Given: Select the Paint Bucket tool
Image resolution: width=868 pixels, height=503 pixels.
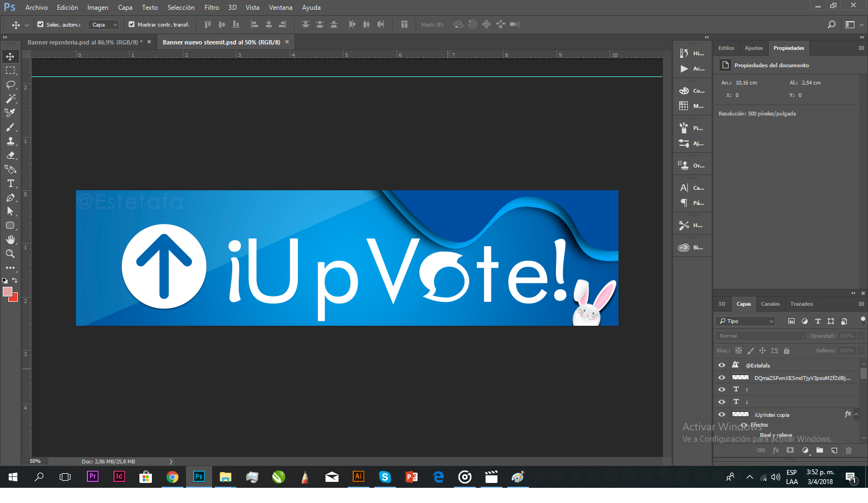Looking at the screenshot, I should point(10,169).
